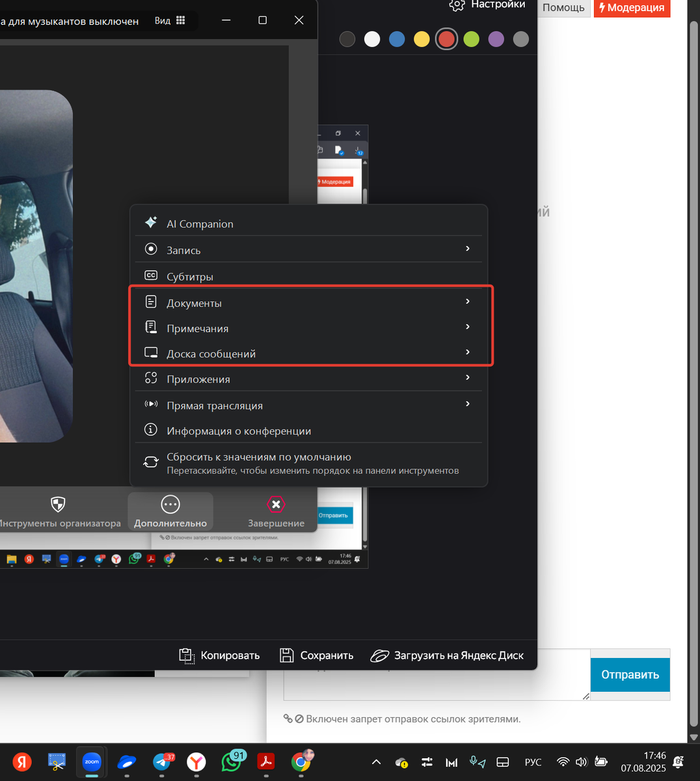Pick the white color swatch
This screenshot has height=781, width=700.
(x=372, y=39)
